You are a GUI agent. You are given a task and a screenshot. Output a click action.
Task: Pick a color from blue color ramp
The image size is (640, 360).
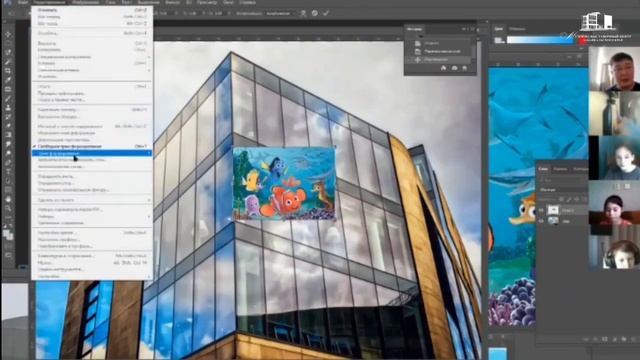[540, 40]
